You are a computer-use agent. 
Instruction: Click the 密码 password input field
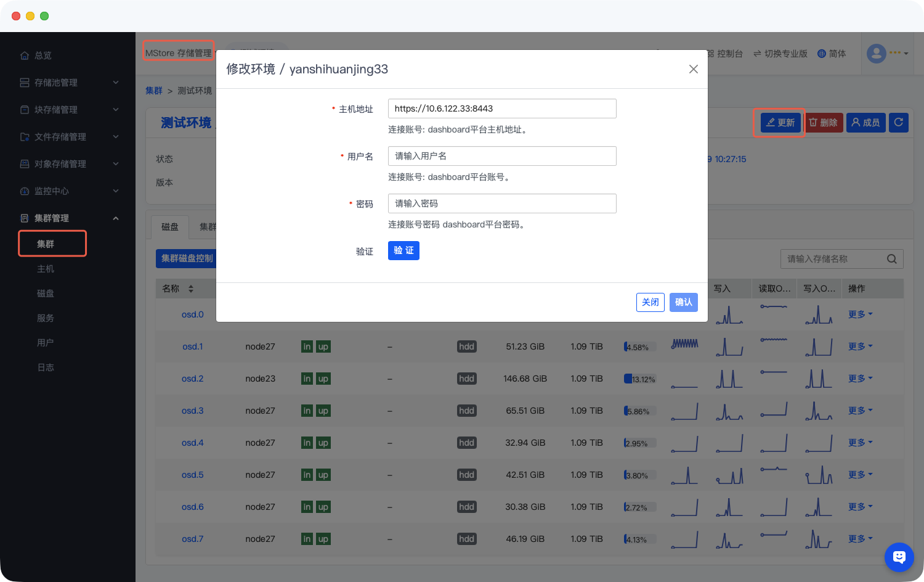pos(502,203)
